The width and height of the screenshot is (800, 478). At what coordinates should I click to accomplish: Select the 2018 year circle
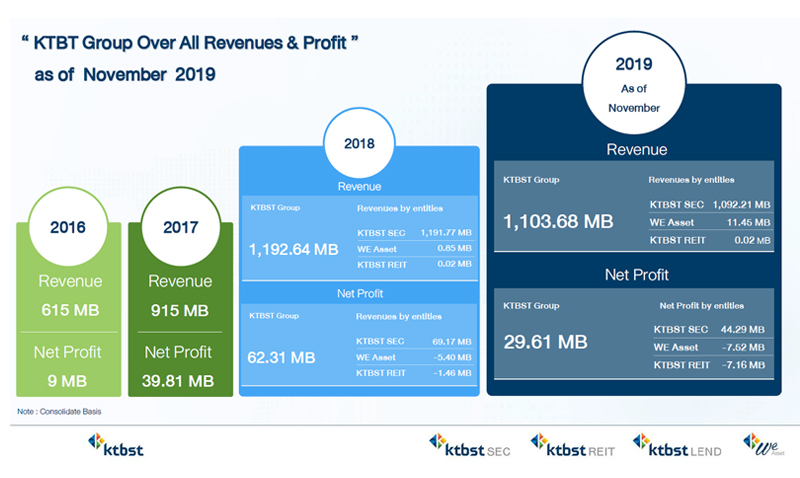click(x=359, y=143)
